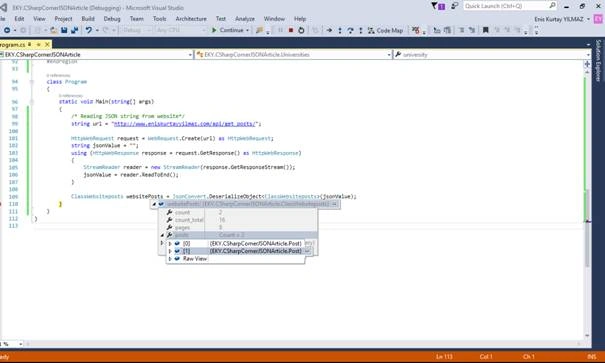Click the wrench icon beside count
Screen dimensions: 605x363
click(169, 213)
